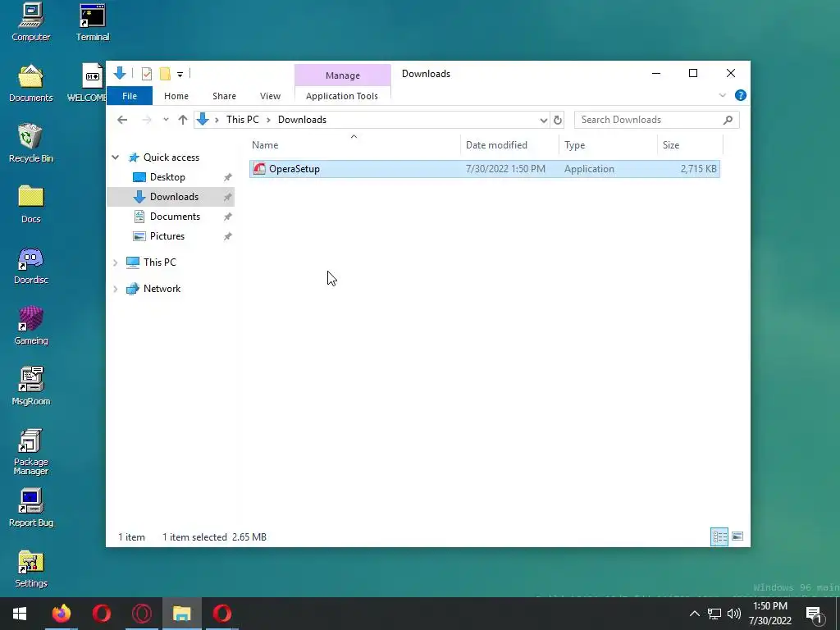Open the Customize Quick Access Toolbar dropdown
840x630 pixels.
coord(180,75)
